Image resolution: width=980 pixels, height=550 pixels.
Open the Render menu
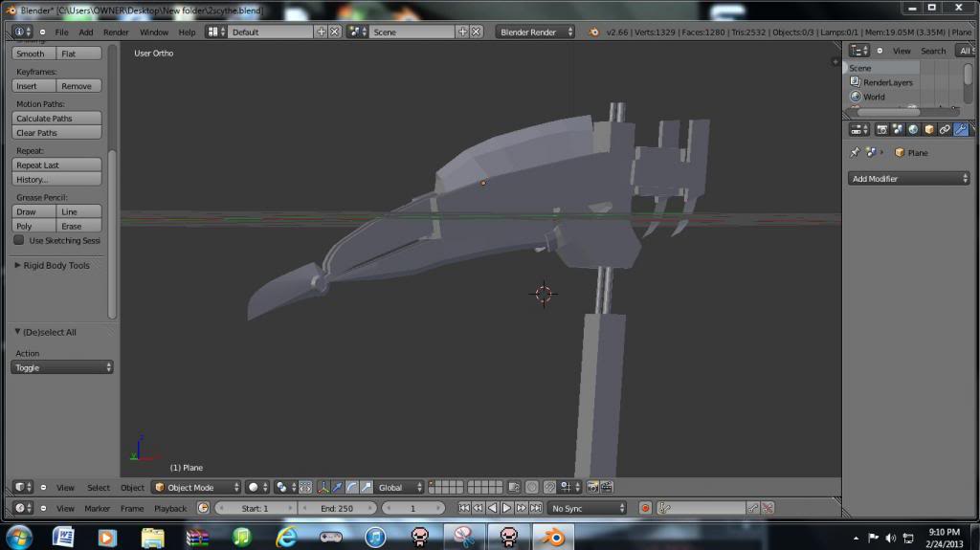pos(116,32)
